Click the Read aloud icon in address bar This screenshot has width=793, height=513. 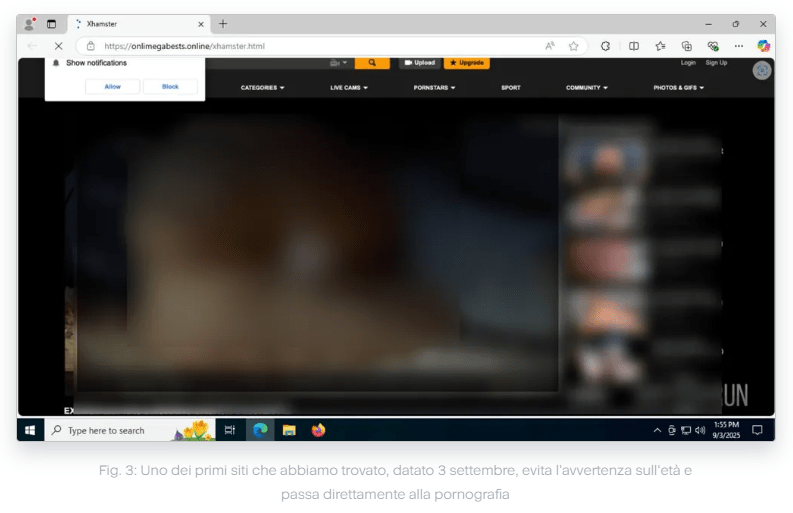tap(550, 46)
